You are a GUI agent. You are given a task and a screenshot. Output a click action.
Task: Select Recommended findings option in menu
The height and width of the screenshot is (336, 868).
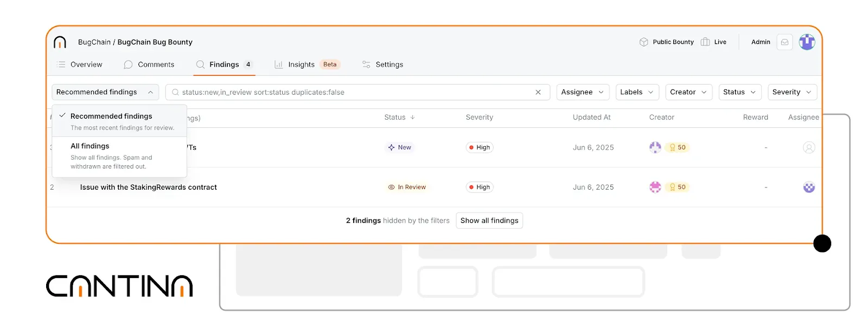point(119,121)
